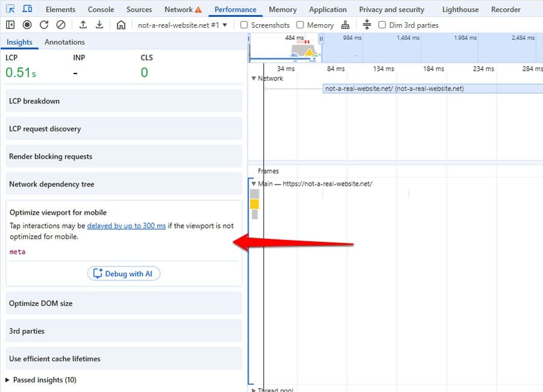
Task: Select the meta code snippet
Action: [17, 252]
